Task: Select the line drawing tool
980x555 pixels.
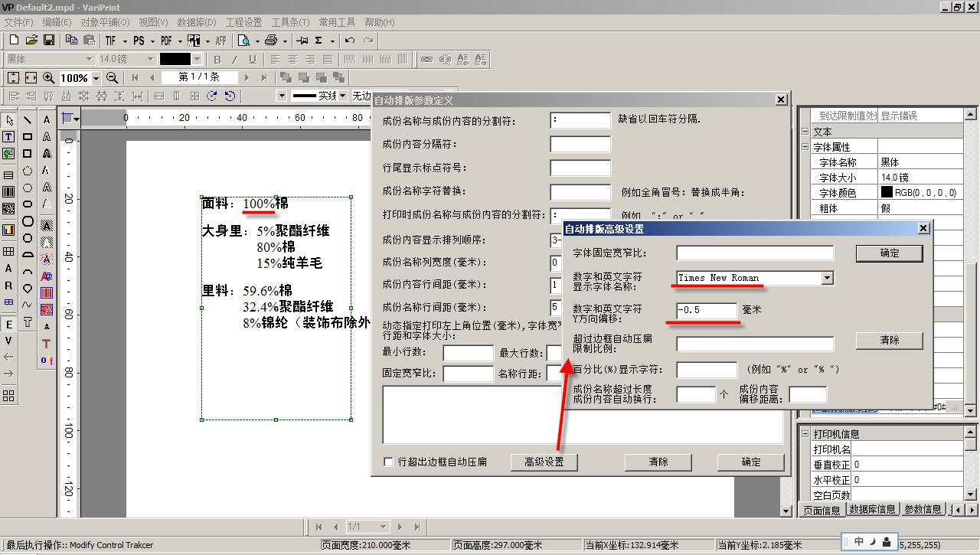Action: 28,119
